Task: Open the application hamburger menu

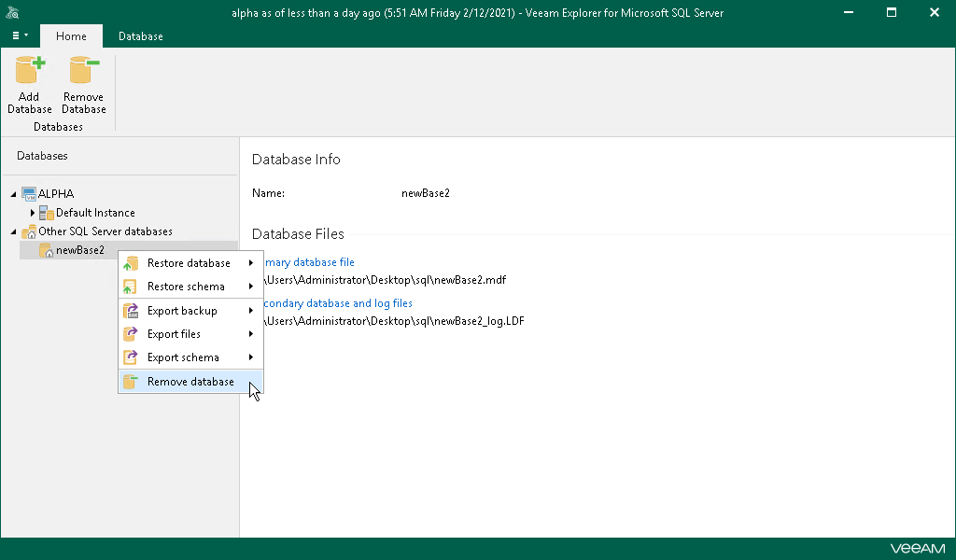Action: (x=20, y=36)
